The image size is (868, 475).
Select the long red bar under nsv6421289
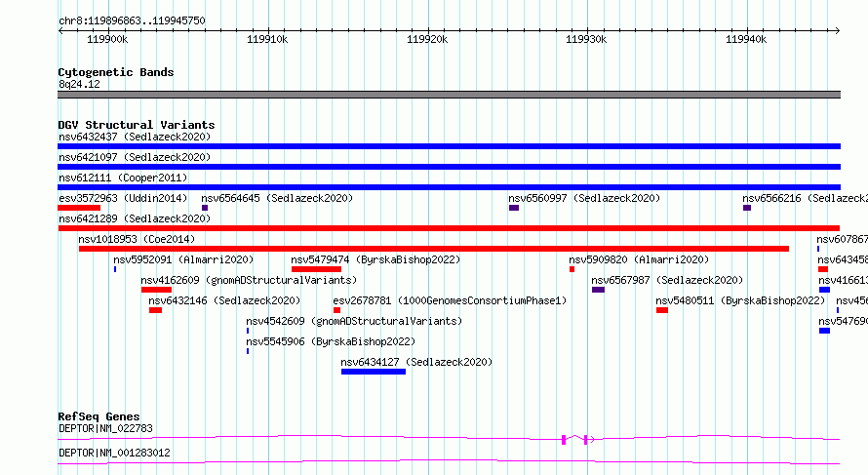[x=449, y=228]
